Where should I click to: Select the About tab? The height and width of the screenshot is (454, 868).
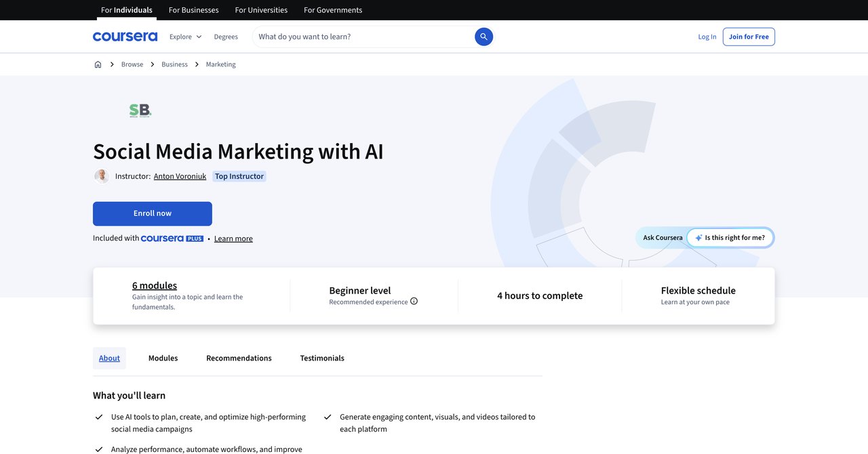point(109,358)
